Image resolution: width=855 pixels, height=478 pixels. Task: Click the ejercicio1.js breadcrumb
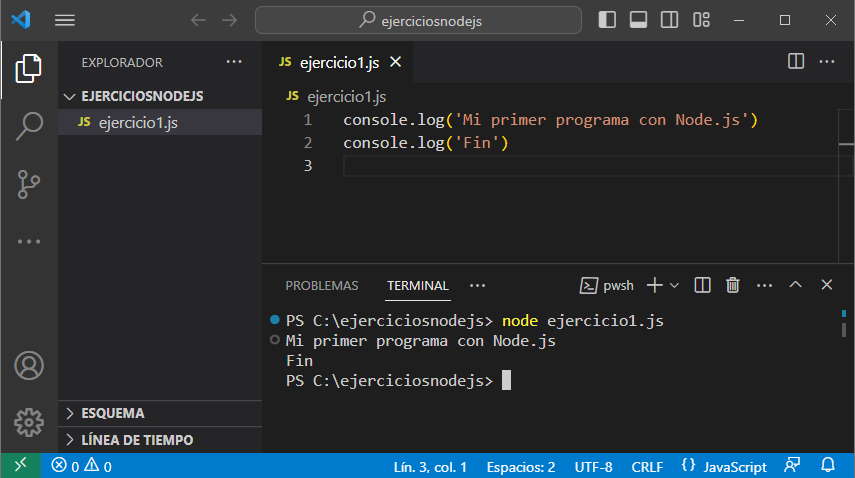pyautogui.click(x=346, y=96)
